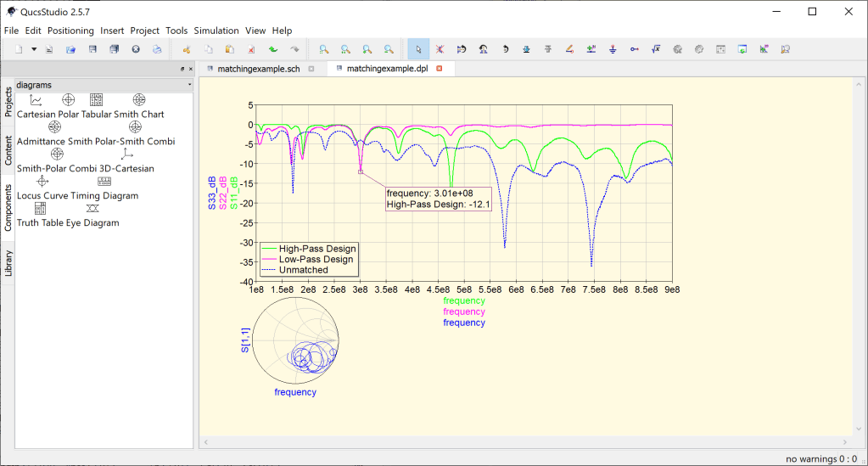This screenshot has width=868, height=466.
Task: Select the Truth Table diagram component
Action: (x=40, y=215)
